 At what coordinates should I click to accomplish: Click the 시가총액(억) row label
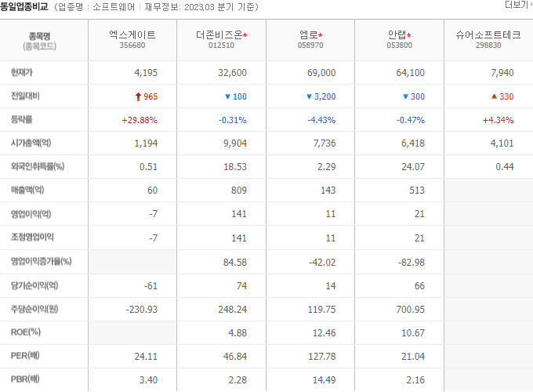coord(31,143)
